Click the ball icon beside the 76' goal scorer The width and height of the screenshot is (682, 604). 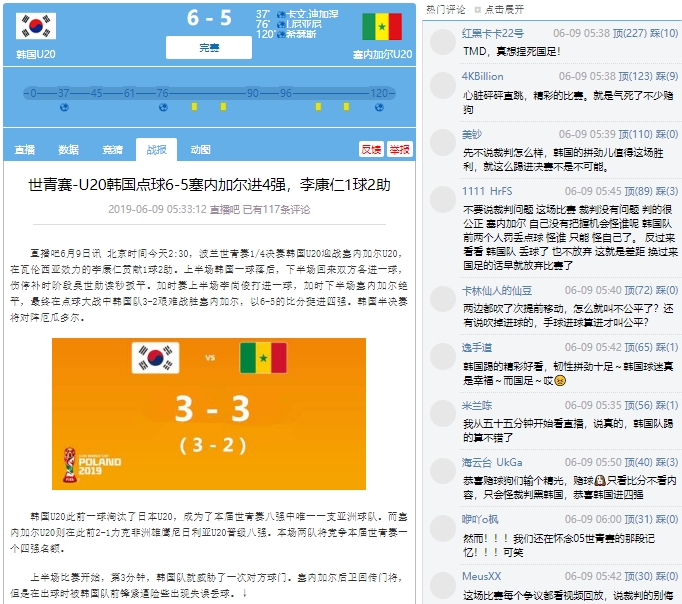(x=281, y=24)
